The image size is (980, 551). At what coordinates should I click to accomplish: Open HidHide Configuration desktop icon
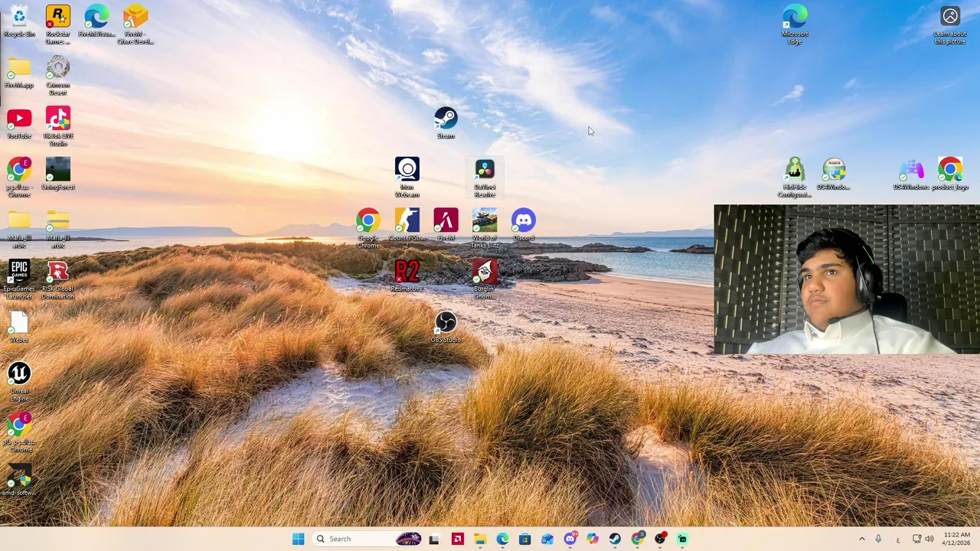[x=795, y=178]
